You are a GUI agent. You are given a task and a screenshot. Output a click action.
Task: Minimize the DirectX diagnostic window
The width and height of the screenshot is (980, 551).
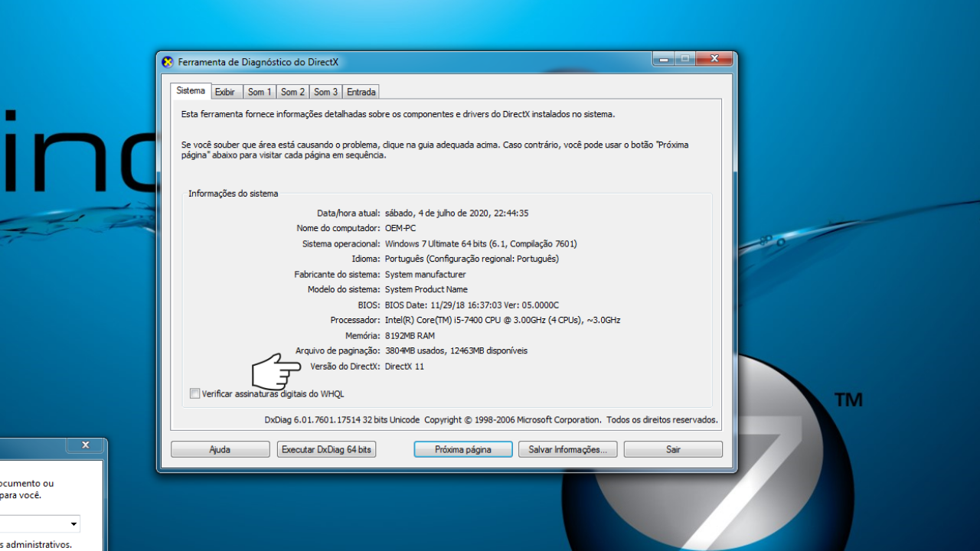(x=663, y=59)
